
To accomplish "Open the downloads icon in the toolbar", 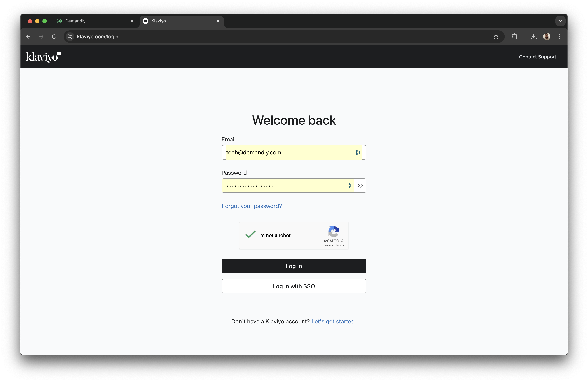I will click(x=534, y=37).
